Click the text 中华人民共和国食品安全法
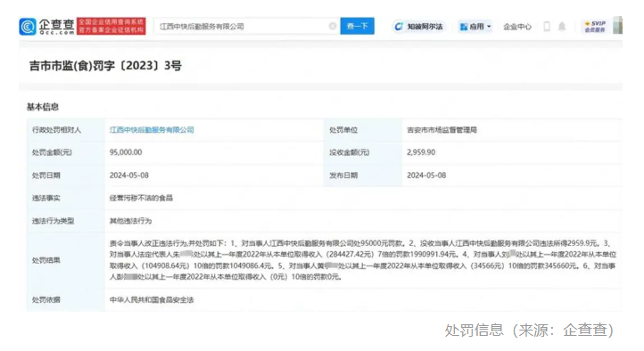644x351 pixels. point(152,299)
